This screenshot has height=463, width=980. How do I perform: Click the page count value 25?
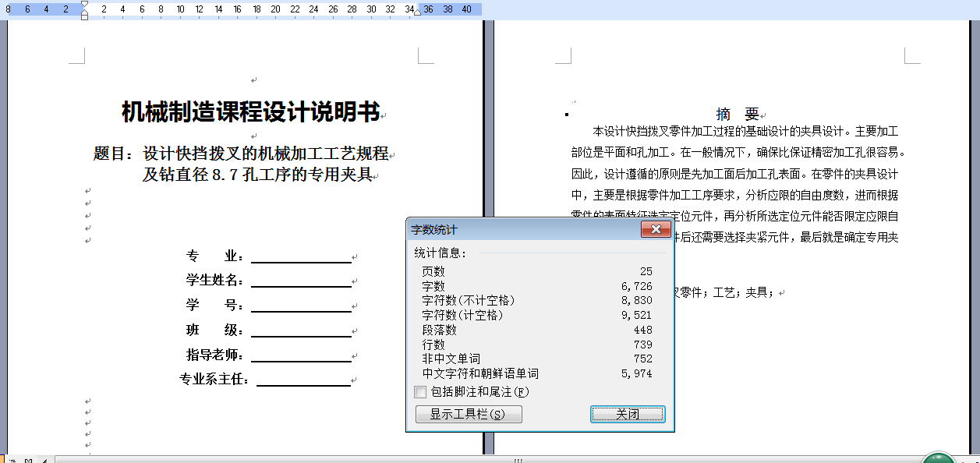click(x=646, y=271)
